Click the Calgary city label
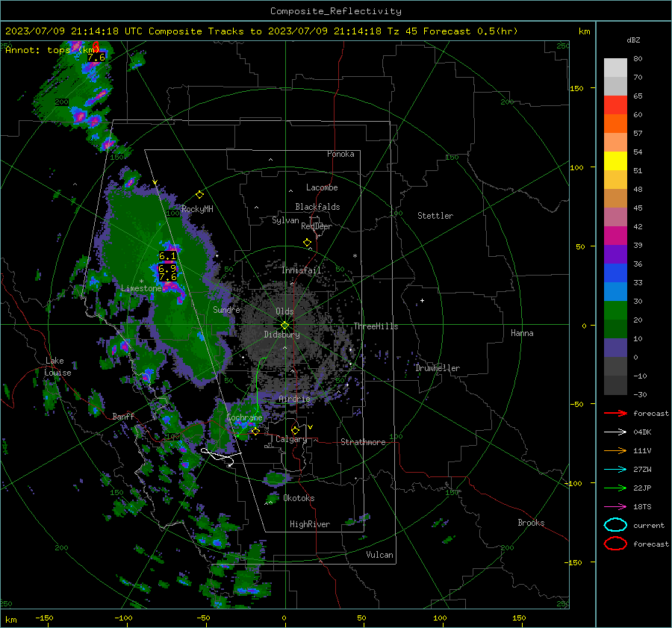 pos(291,439)
